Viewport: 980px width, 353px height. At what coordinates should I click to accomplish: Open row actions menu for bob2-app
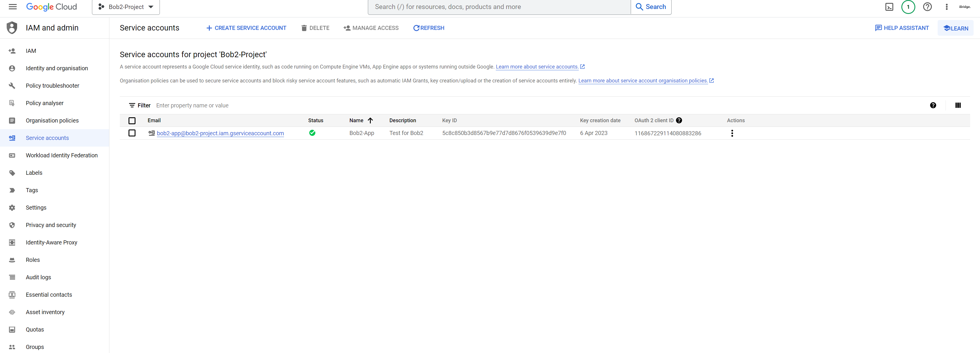732,133
